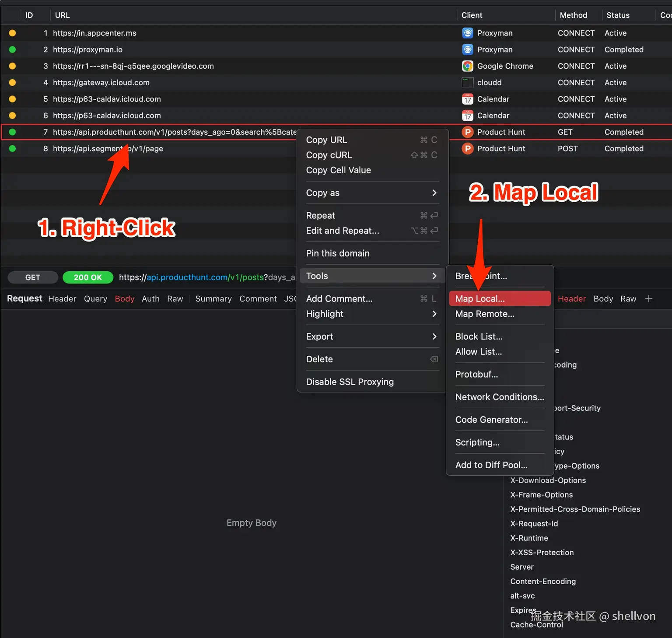Sort by URL column header
The image size is (672, 638).
62,15
